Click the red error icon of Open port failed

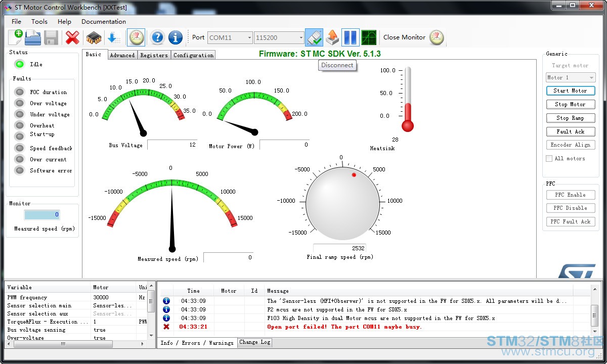click(166, 327)
